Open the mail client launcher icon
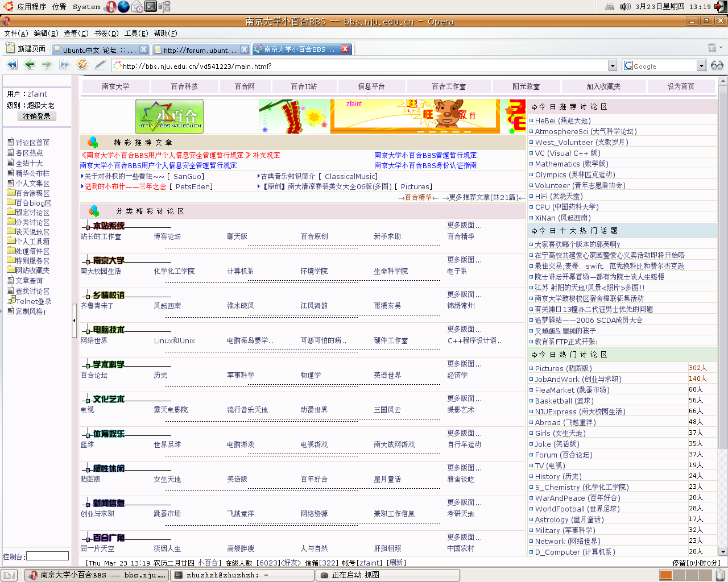Viewport: 728px width, 582px height. tap(137, 7)
